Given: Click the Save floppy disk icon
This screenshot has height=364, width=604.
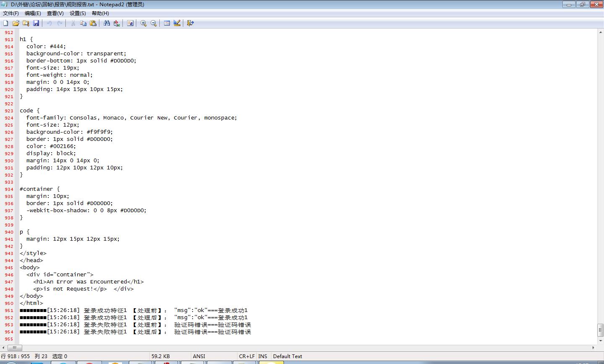Looking at the screenshot, I should click(x=36, y=23).
